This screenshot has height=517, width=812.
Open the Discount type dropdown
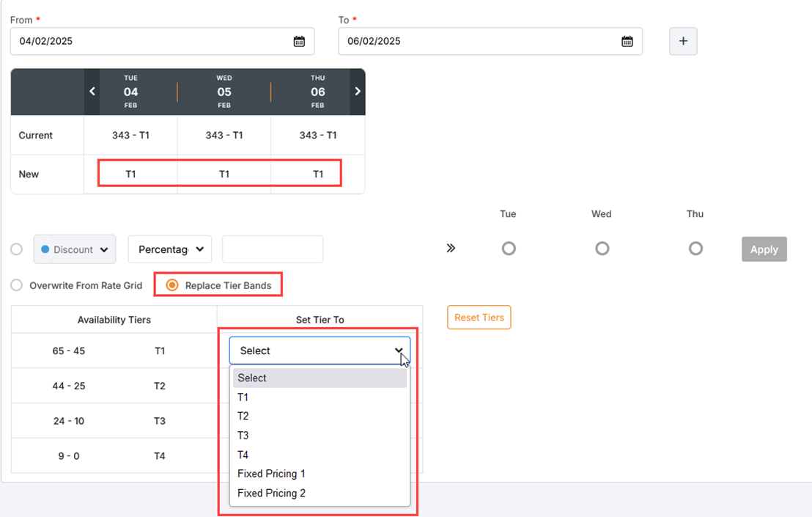tap(75, 249)
